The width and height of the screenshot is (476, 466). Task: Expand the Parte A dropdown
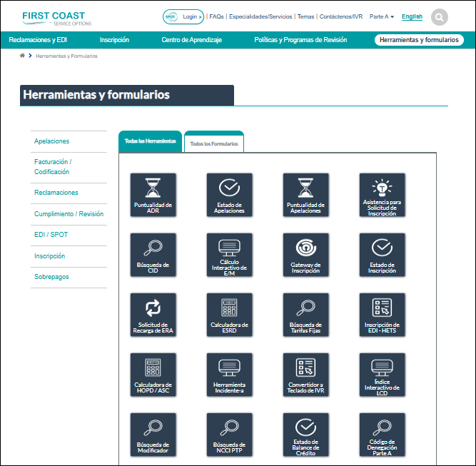[382, 16]
